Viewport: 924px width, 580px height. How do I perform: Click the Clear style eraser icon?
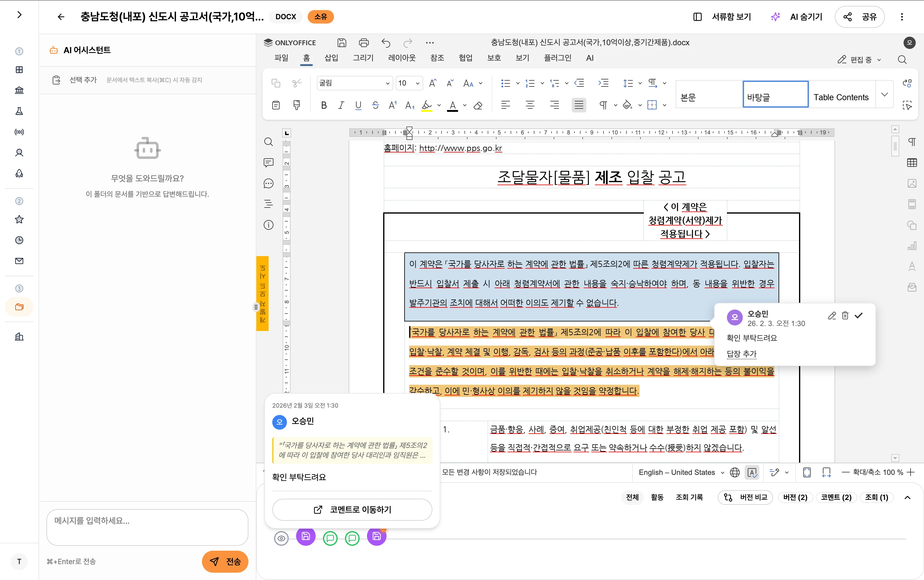[x=478, y=105]
